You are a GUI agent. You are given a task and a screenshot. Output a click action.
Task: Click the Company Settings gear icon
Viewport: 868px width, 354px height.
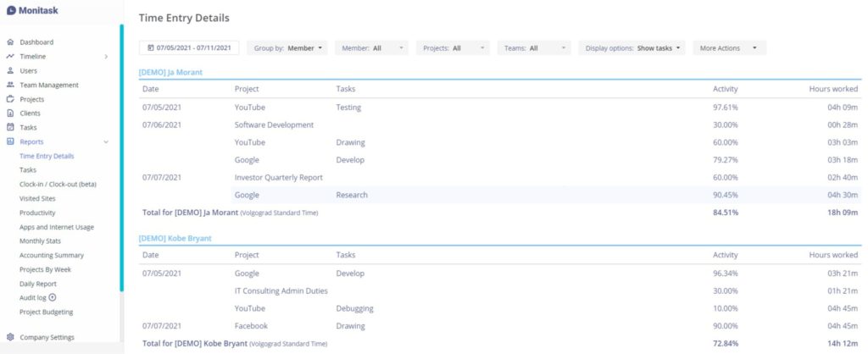(x=10, y=337)
